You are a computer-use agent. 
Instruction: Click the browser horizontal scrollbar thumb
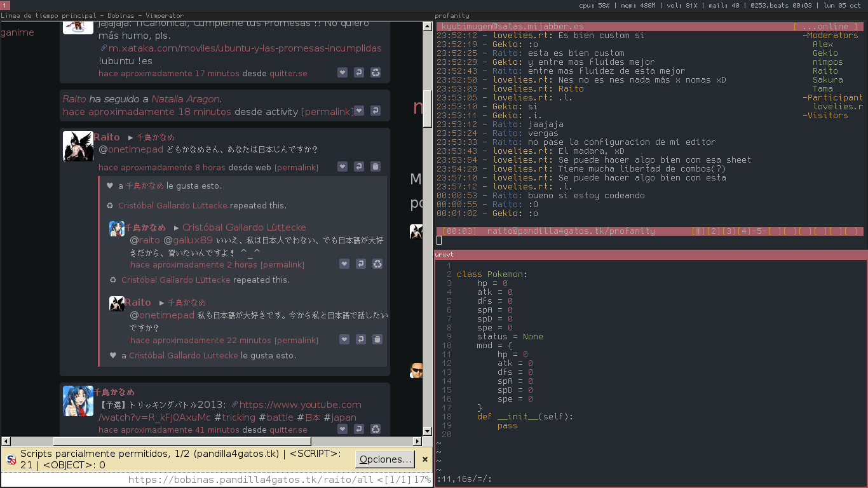[182, 441]
